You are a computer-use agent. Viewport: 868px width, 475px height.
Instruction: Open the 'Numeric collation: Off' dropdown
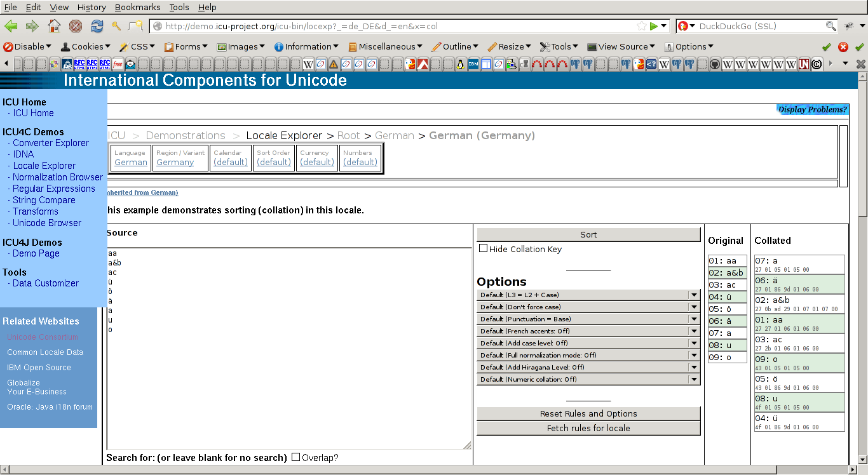[588, 379]
